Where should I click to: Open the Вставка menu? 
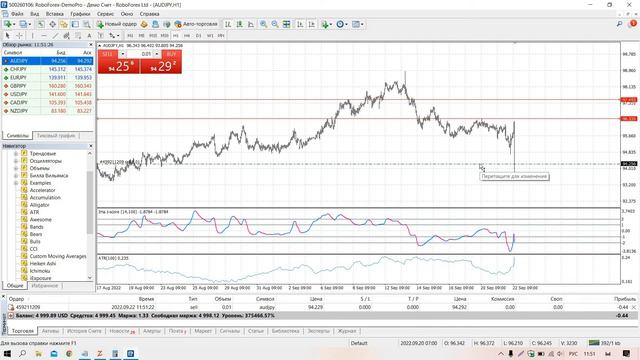[x=55, y=14]
